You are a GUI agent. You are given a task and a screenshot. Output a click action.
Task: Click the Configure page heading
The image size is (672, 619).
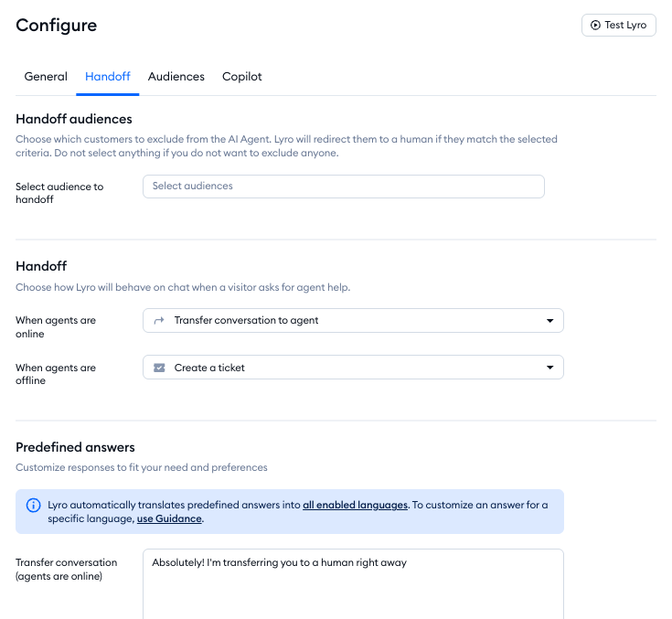point(56,26)
